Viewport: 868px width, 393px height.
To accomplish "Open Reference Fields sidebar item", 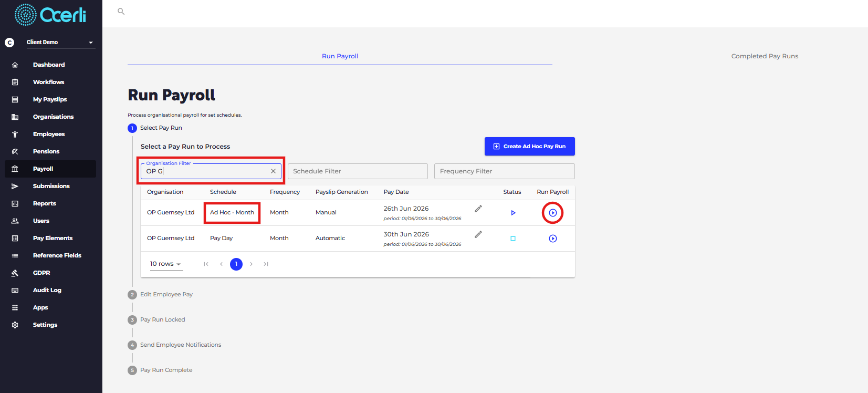I will coord(57,255).
